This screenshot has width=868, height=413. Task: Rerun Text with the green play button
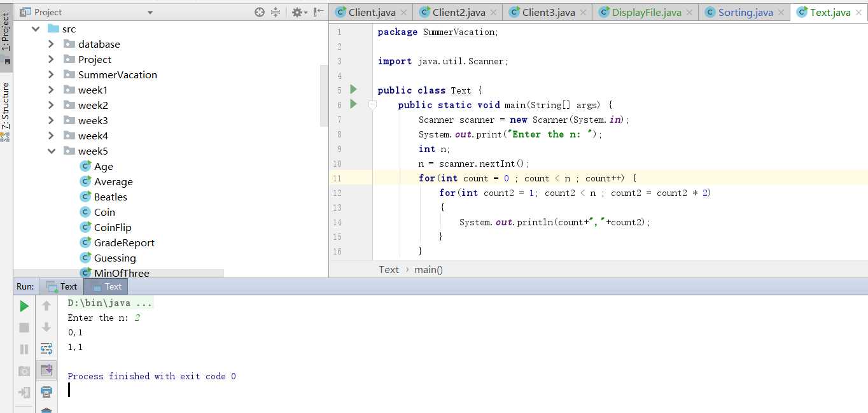pyautogui.click(x=24, y=306)
